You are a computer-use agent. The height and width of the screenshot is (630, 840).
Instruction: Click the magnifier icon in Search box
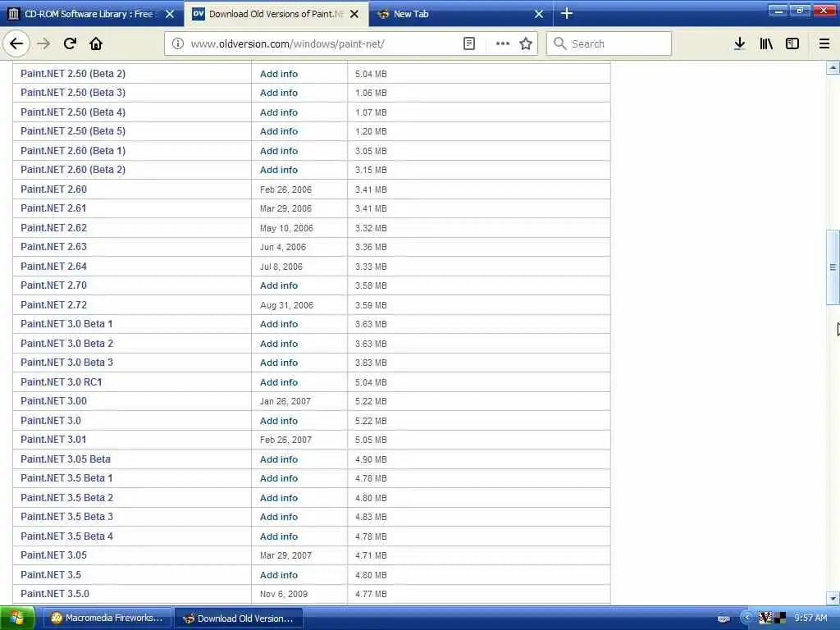[x=559, y=43]
